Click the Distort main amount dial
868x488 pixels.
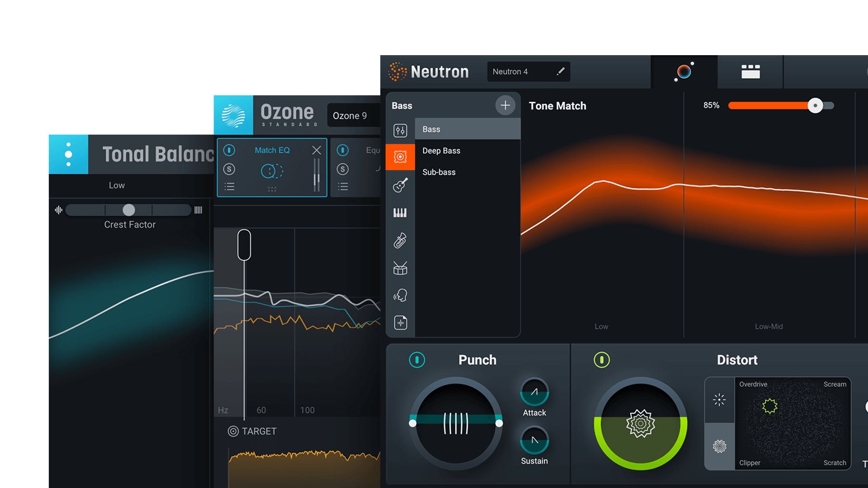coord(640,424)
